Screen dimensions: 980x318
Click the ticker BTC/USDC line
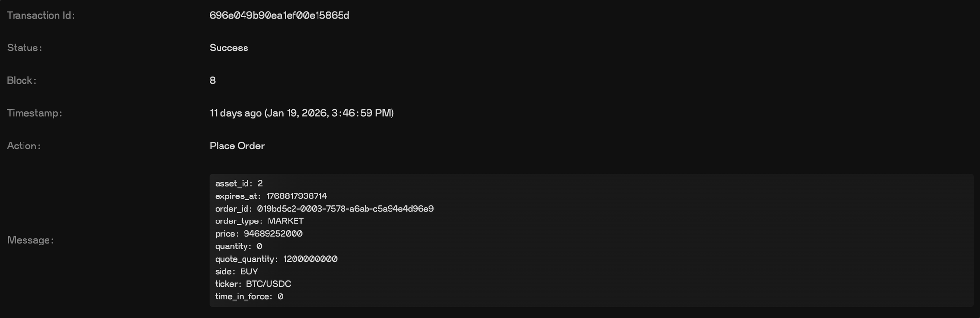(x=253, y=284)
